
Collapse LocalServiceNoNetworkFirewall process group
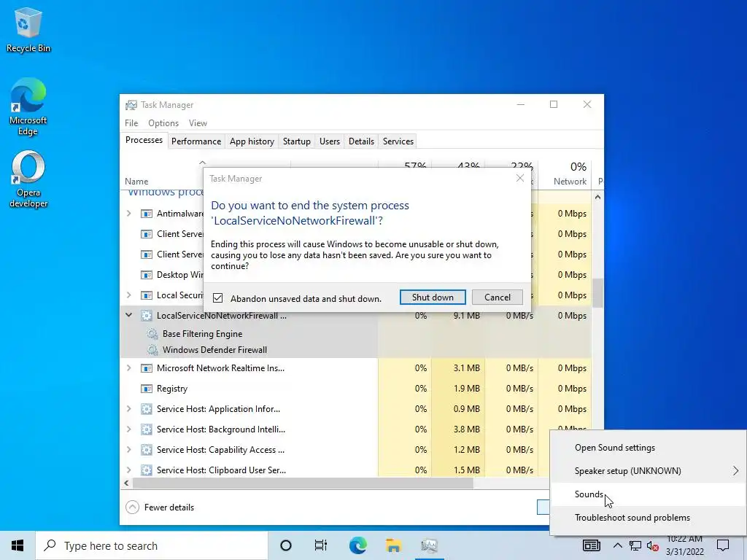coord(128,315)
